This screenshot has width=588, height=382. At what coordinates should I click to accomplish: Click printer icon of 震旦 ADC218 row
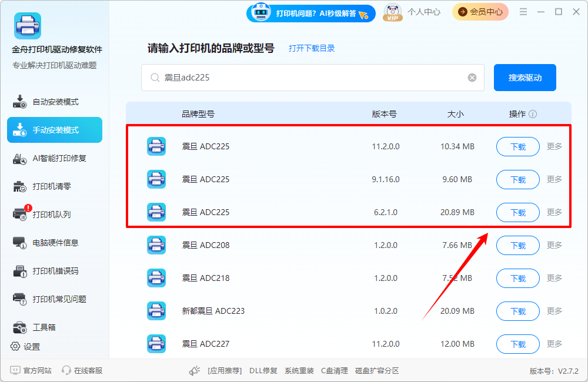156,278
